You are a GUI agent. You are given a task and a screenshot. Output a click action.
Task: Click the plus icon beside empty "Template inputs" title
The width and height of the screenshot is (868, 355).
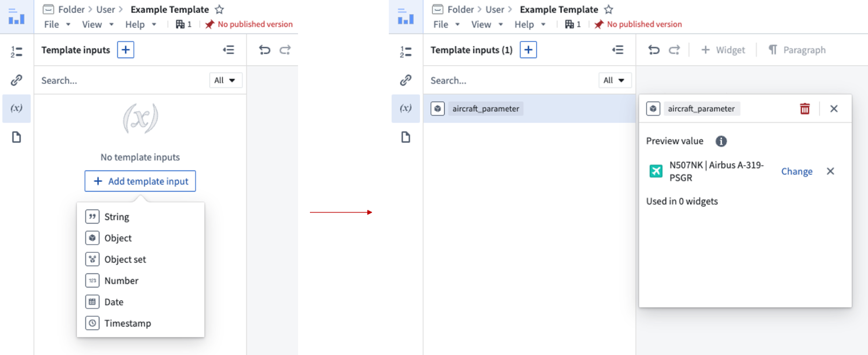[126, 50]
